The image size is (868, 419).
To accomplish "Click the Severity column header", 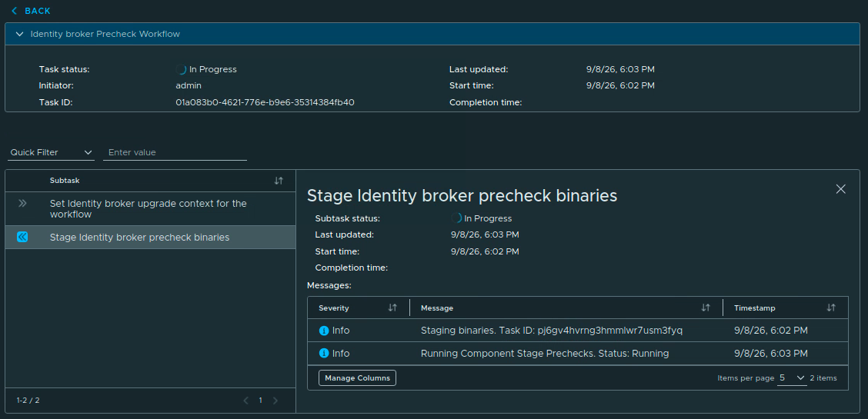I will [334, 308].
